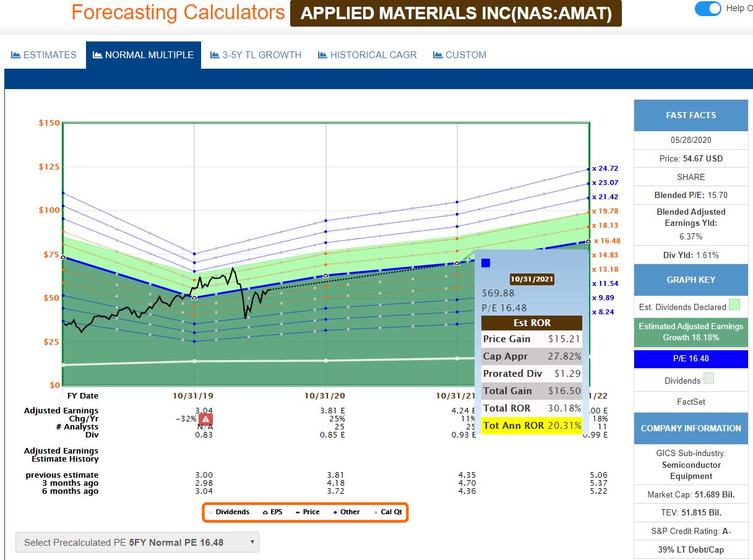Toggle the Help switch off
Screen dimensions: 753x560
(708, 9)
